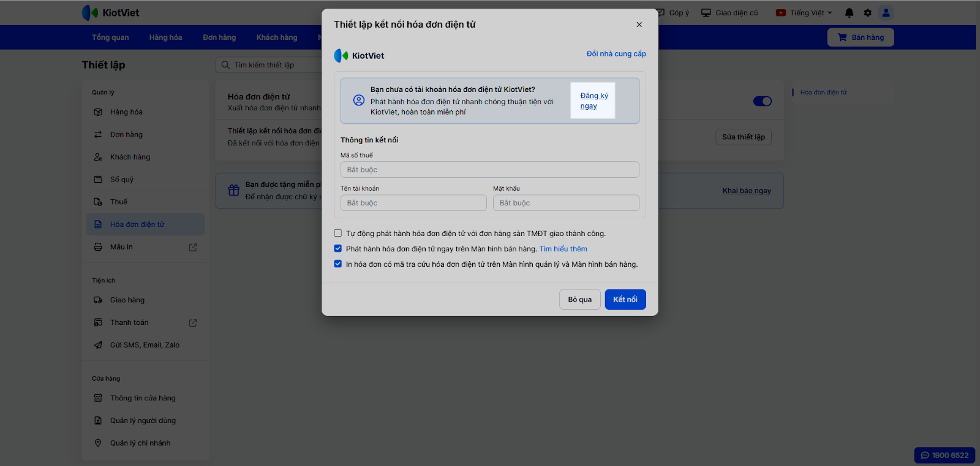
Task: Click the "Cửa hàng" sidebar section label
Action: point(106,378)
